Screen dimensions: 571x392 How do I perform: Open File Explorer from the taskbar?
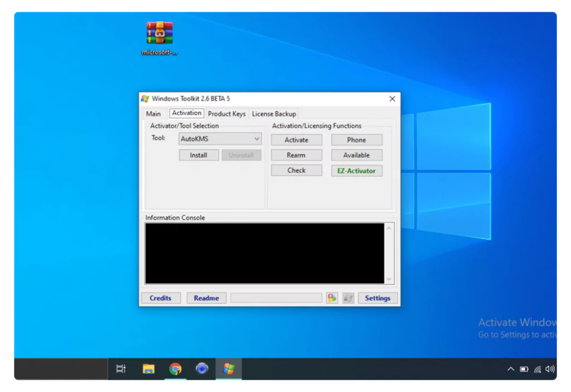pyautogui.click(x=148, y=369)
